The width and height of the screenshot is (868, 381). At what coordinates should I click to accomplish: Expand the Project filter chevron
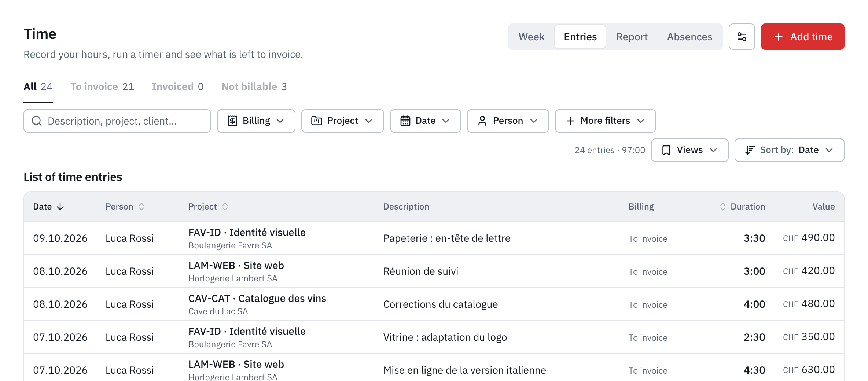tap(369, 121)
